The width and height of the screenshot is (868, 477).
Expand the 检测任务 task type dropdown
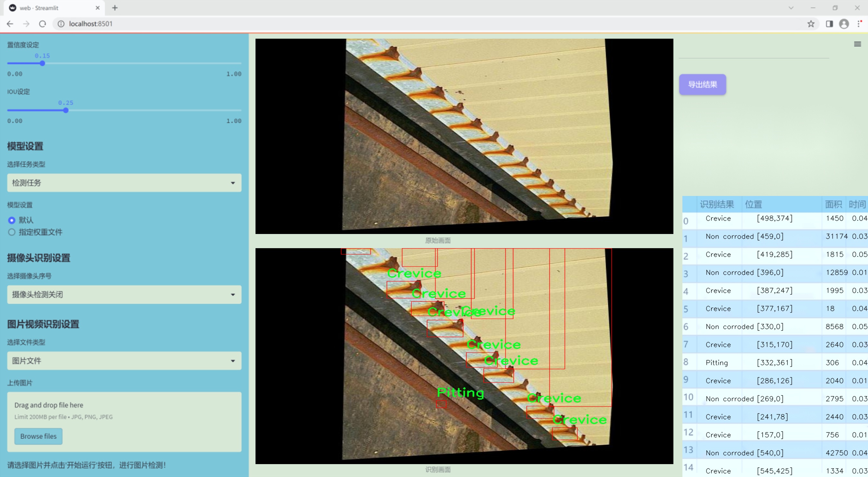click(124, 183)
